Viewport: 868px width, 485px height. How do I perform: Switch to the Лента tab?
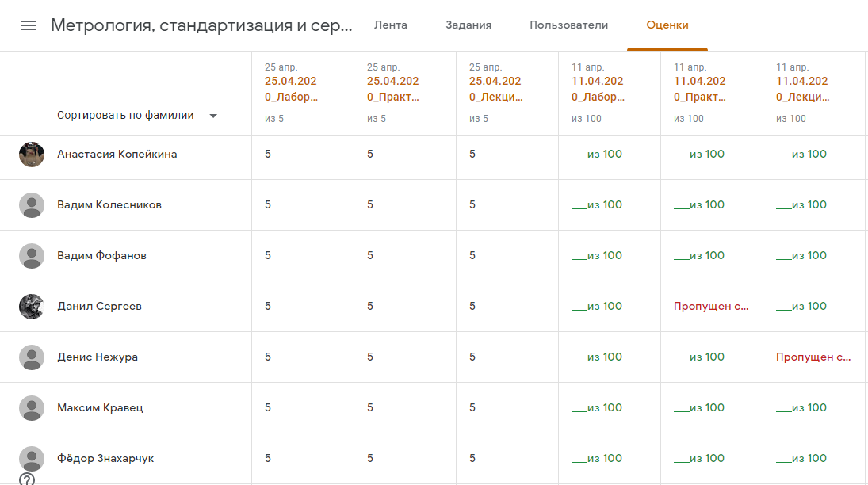coord(391,25)
